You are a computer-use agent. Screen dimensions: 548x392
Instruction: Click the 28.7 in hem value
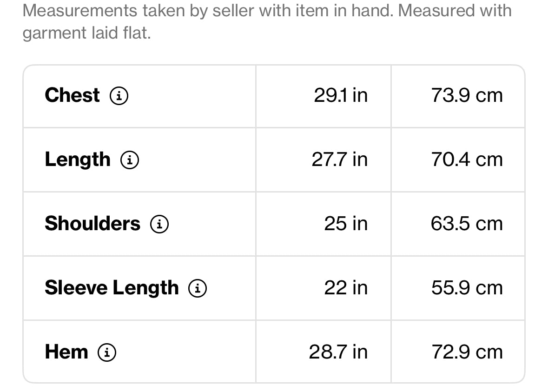click(x=338, y=352)
